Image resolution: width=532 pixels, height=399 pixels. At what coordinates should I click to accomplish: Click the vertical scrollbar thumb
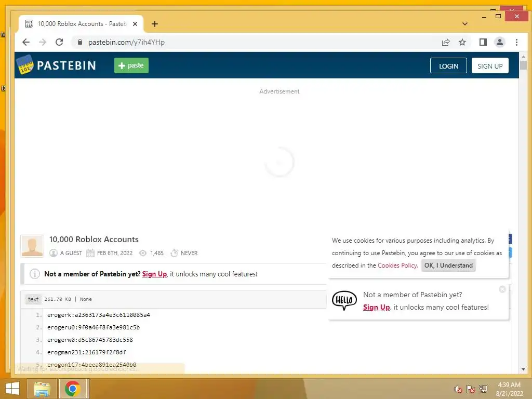click(x=523, y=65)
